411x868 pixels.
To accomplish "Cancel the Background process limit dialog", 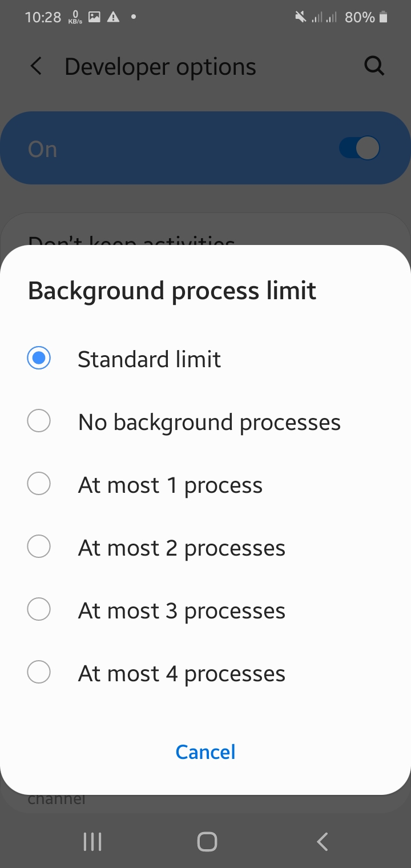I will coord(205,752).
